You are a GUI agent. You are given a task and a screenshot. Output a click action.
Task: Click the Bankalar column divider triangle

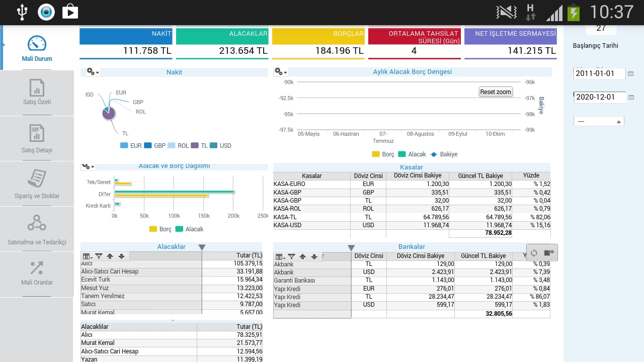click(351, 248)
